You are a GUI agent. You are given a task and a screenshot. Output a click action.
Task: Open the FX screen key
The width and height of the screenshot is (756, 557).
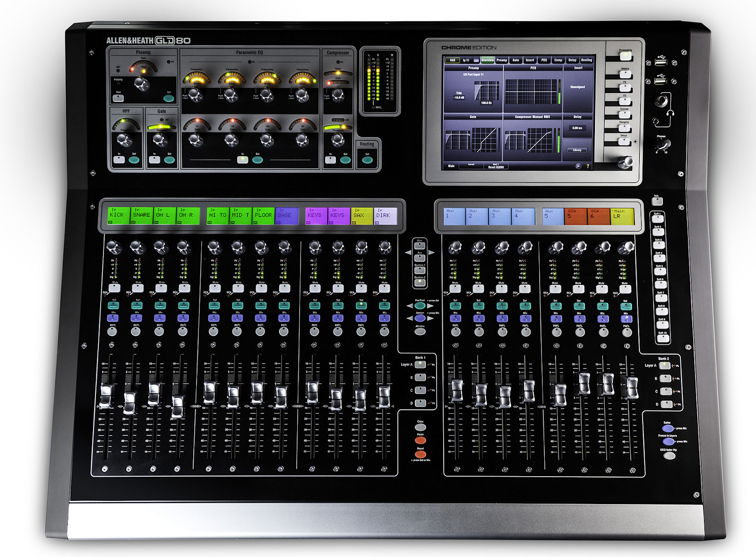click(625, 87)
